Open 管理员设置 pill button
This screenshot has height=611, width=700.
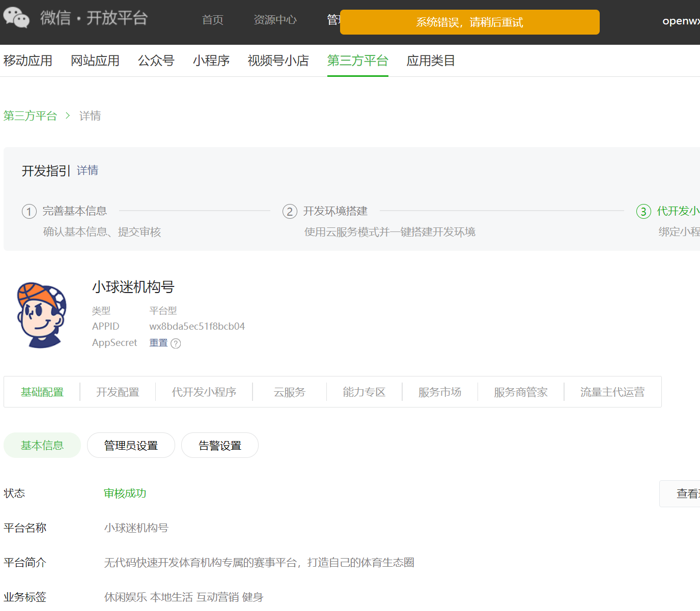point(131,445)
